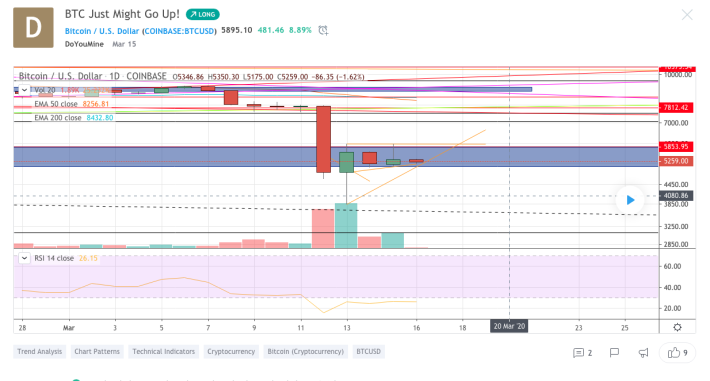Image resolution: width=710 pixels, height=381 pixels.
Task: Select the Technical Indicators tag
Action: click(x=163, y=352)
